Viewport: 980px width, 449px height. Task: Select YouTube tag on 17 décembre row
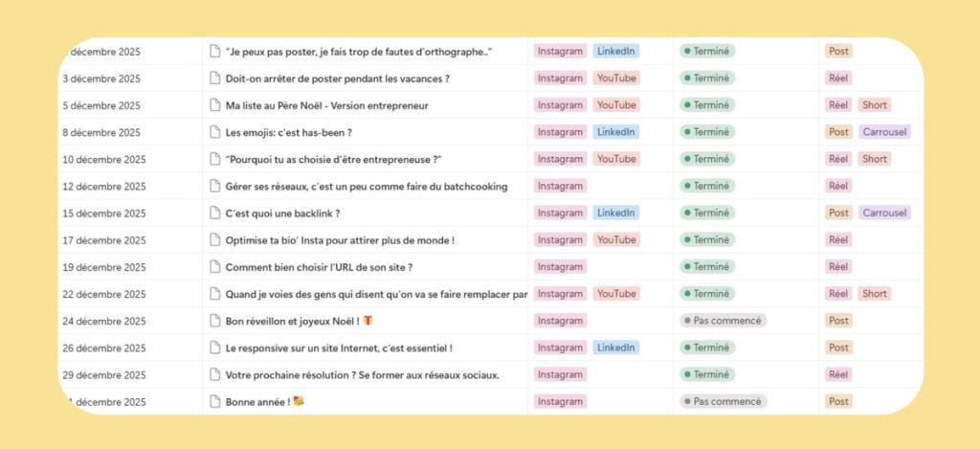[x=615, y=240]
